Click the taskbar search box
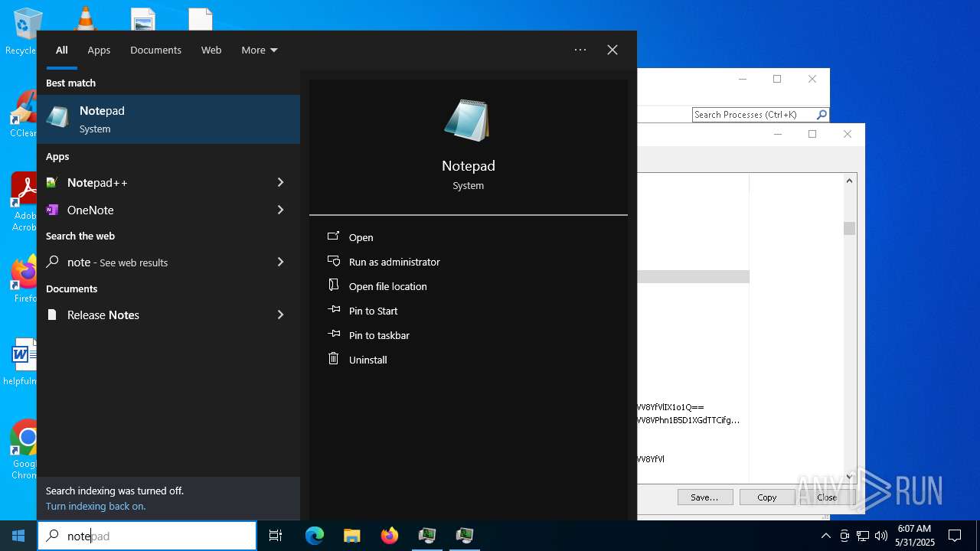Screen dimensions: 980x551 tap(147, 536)
